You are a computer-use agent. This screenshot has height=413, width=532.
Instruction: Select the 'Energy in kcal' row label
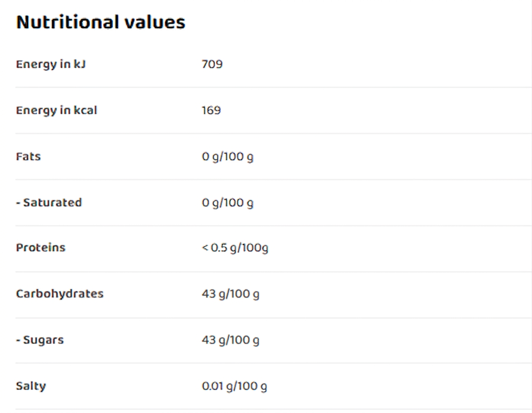(57, 110)
